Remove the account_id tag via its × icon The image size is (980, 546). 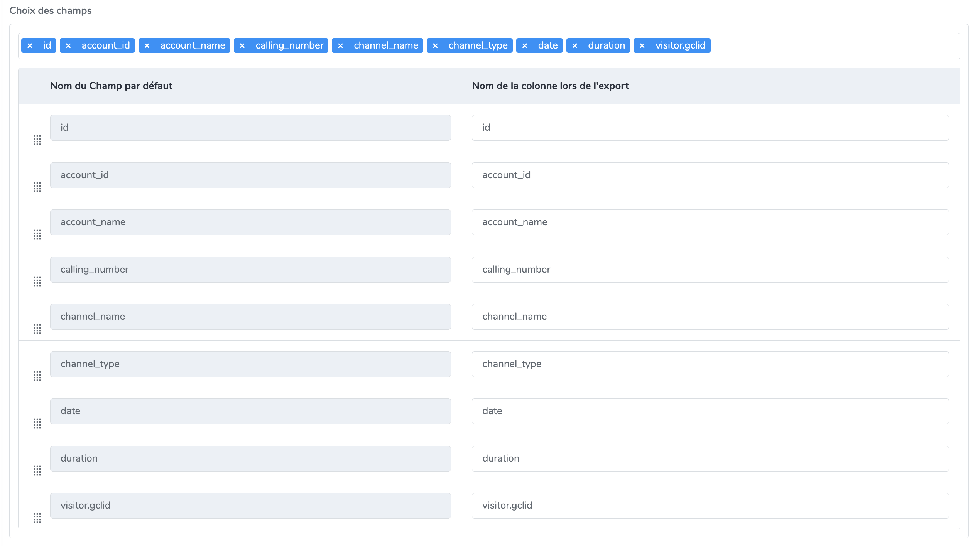click(x=68, y=45)
